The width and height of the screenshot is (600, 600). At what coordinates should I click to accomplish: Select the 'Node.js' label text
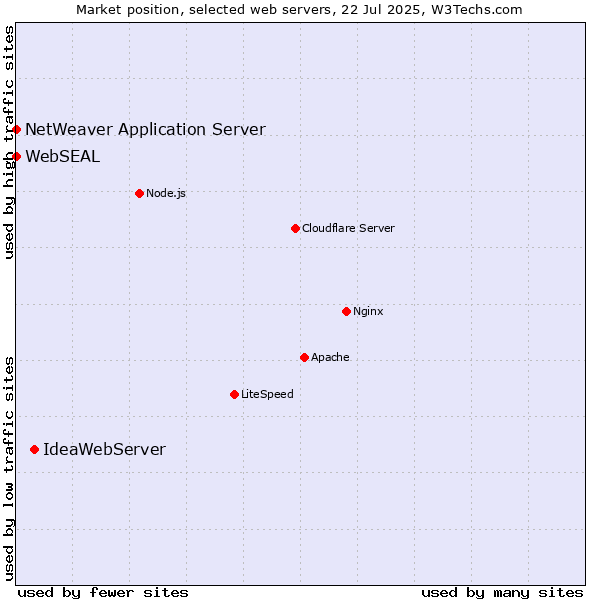click(x=166, y=193)
